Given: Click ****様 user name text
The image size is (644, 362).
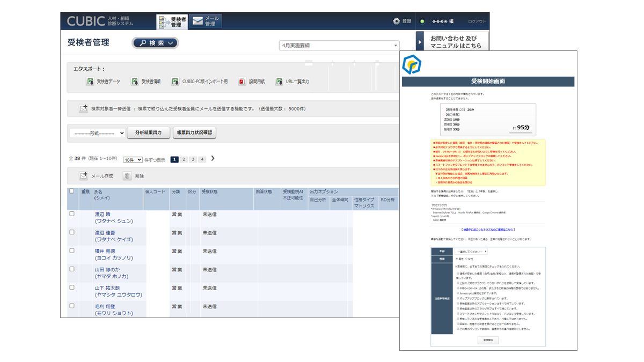Looking at the screenshot, I should (x=443, y=21).
